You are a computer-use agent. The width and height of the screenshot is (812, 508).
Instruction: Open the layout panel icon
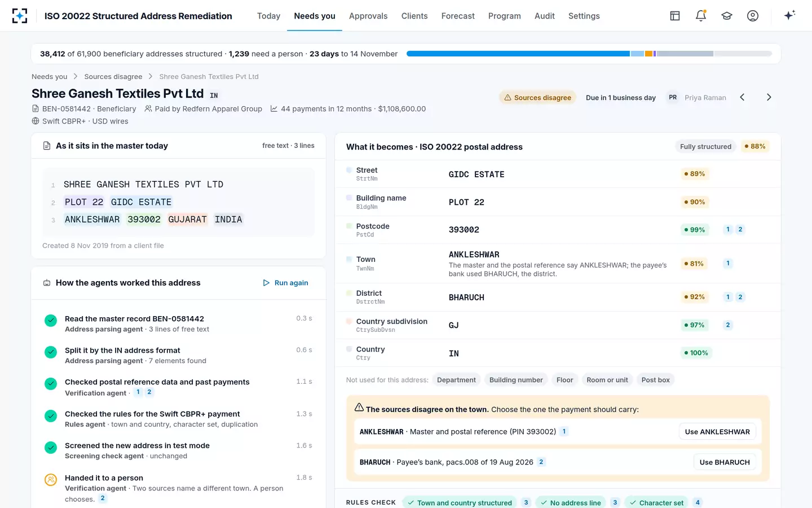coord(675,16)
